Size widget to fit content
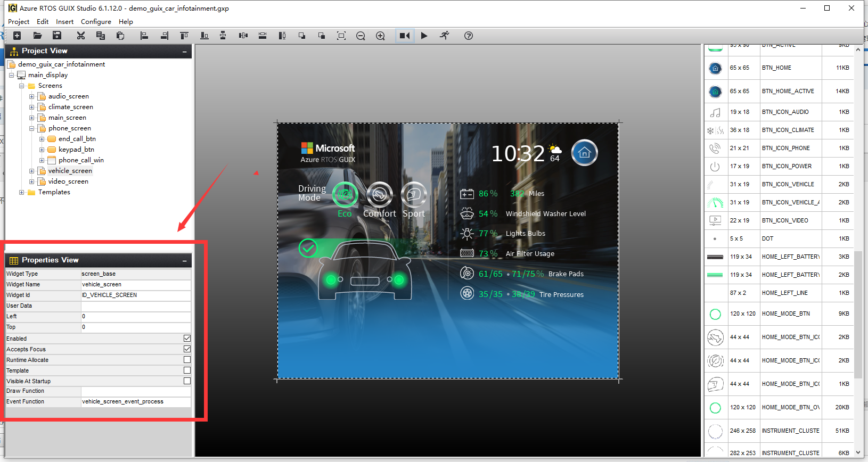This screenshot has width=868, height=462. (x=341, y=36)
